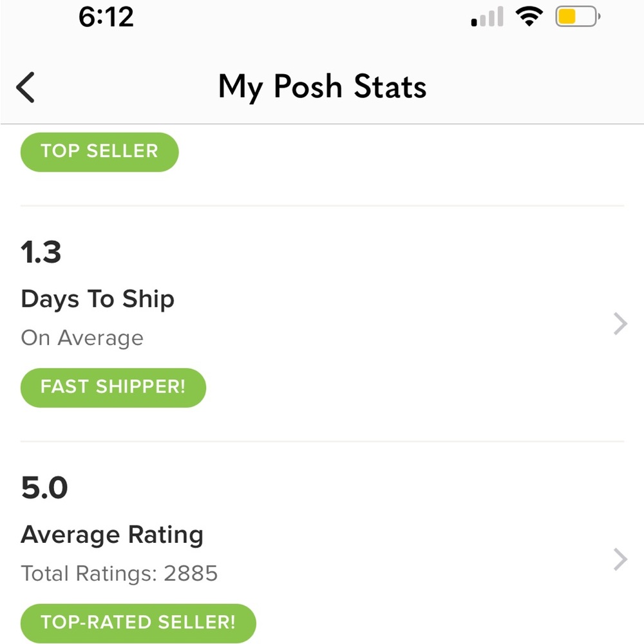
Task: Tap the battery indicator icon
Action: pos(578,17)
